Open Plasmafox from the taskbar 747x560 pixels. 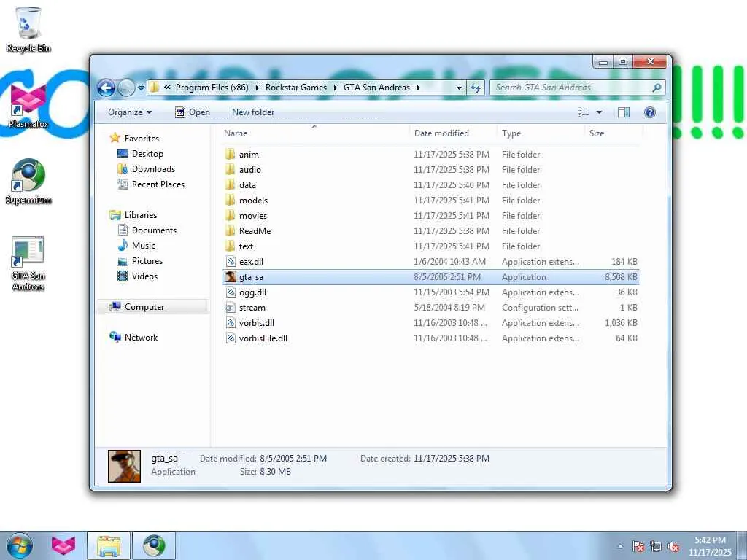63,545
